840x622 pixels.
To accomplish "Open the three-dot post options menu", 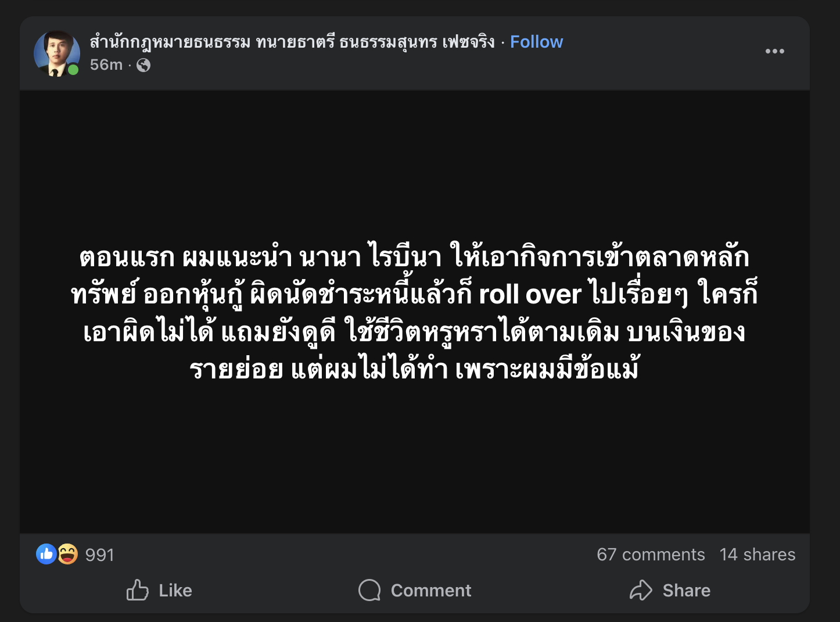I will click(774, 51).
